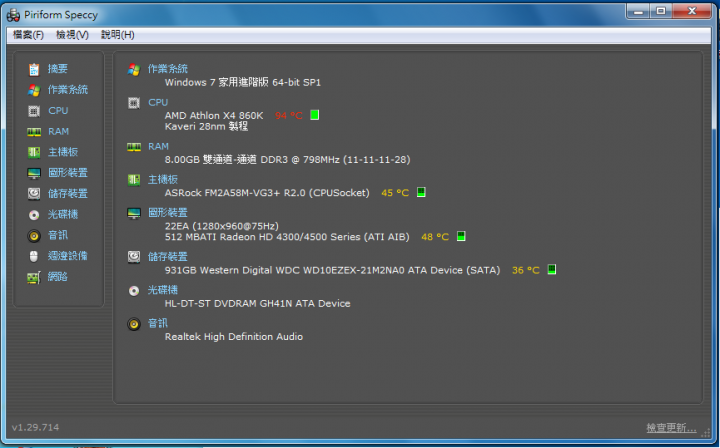The image size is (720, 448).
Task: Click HL-DT-ST DVDRAM GH41N text
Action: 258,303
